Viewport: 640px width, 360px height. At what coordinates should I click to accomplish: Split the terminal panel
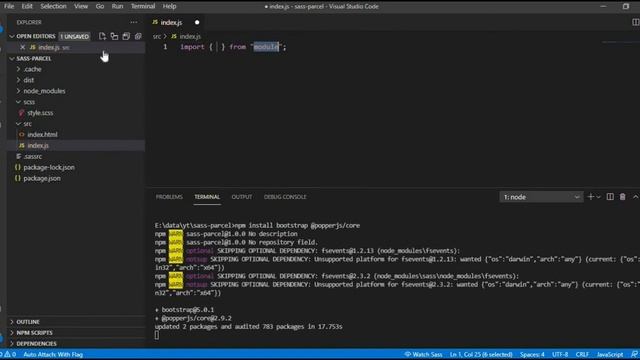pos(610,197)
